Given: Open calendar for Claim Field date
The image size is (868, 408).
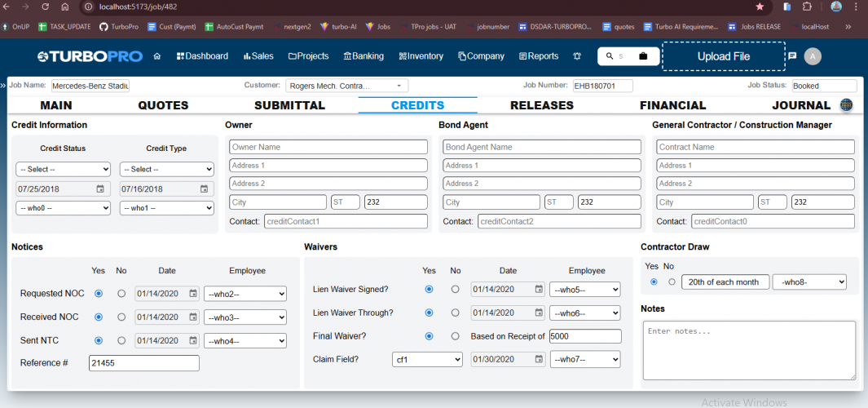Looking at the screenshot, I should coord(540,359).
